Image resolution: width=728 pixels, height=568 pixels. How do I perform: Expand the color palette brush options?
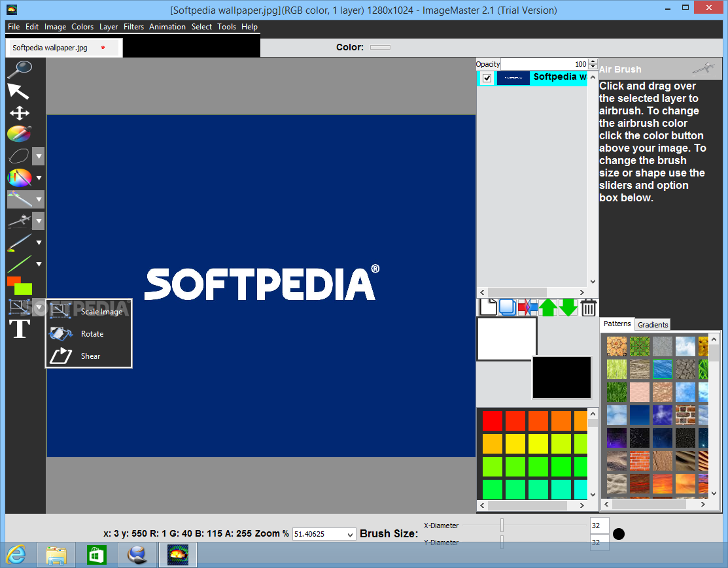39,178
